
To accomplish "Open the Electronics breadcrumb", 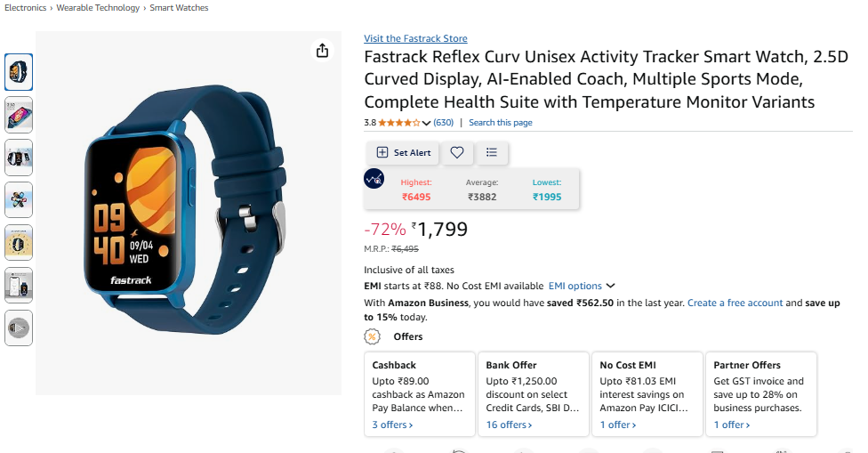I will [26, 8].
